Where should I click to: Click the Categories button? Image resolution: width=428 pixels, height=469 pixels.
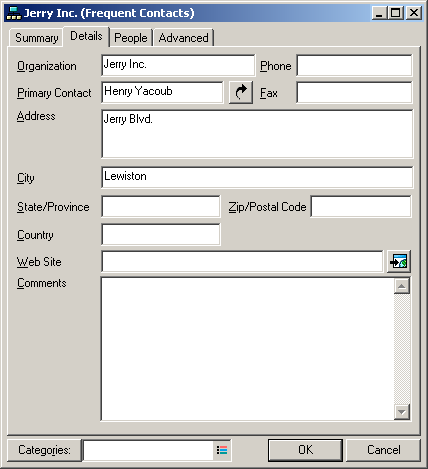point(44,450)
